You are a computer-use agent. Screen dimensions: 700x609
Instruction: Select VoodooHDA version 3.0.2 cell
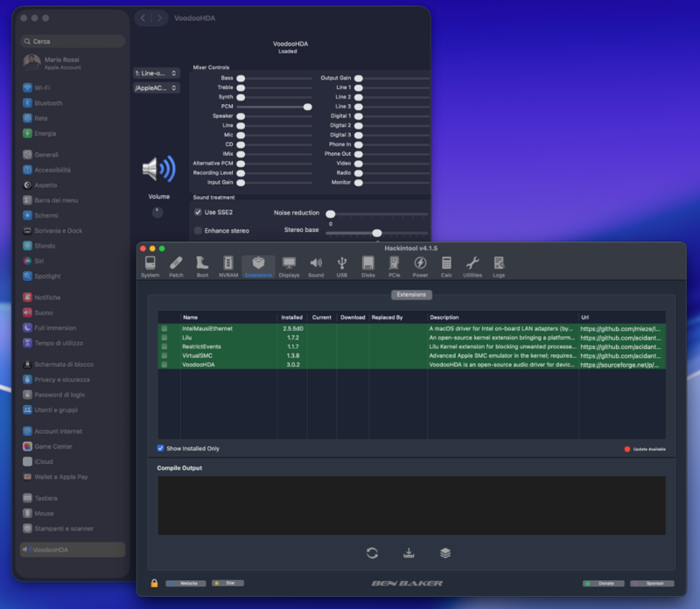293,365
